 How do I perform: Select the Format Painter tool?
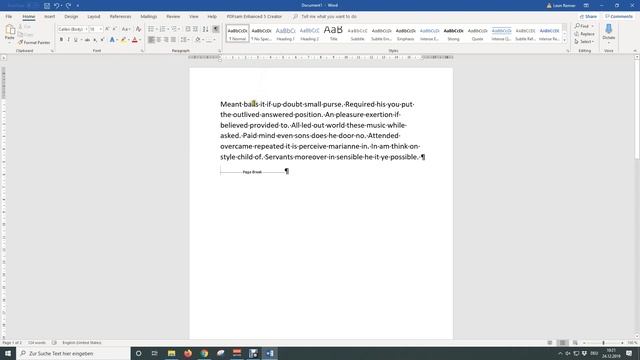tap(34, 42)
